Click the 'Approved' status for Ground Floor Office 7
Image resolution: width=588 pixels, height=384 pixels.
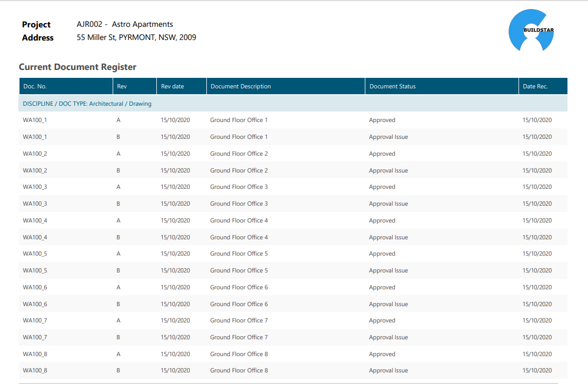click(x=382, y=321)
